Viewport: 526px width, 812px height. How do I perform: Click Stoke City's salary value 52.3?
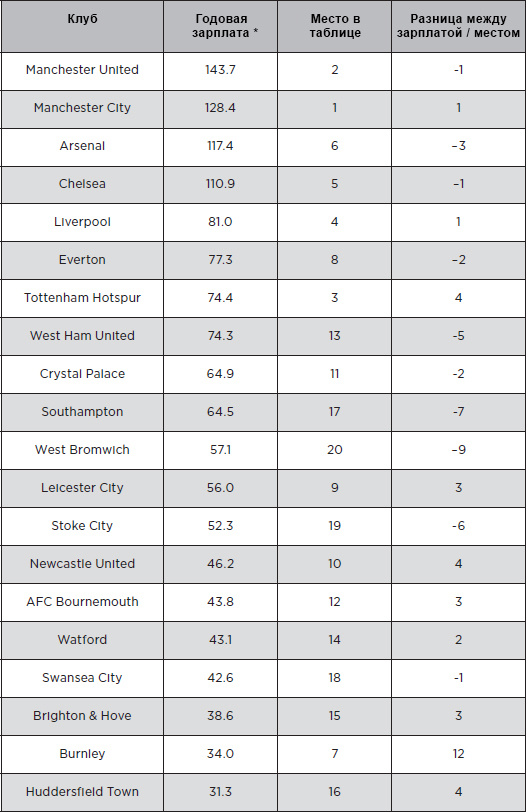(x=221, y=526)
